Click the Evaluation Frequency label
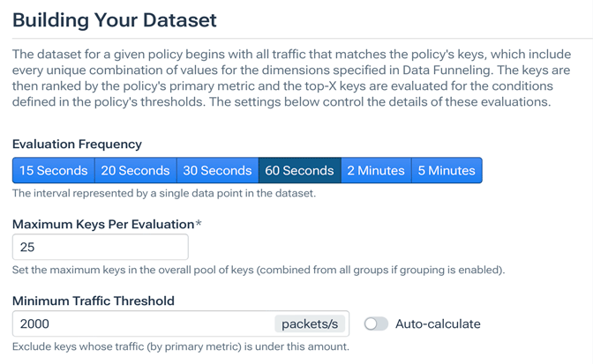 [x=77, y=144]
